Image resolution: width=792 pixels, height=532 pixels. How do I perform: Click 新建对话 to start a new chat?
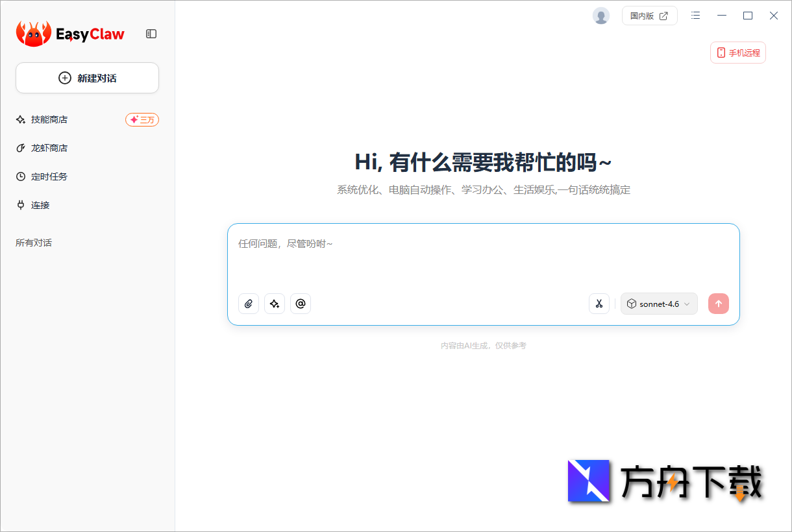pos(87,77)
